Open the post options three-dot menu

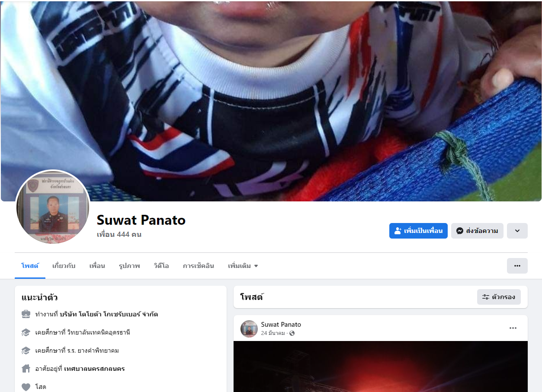[513, 328]
